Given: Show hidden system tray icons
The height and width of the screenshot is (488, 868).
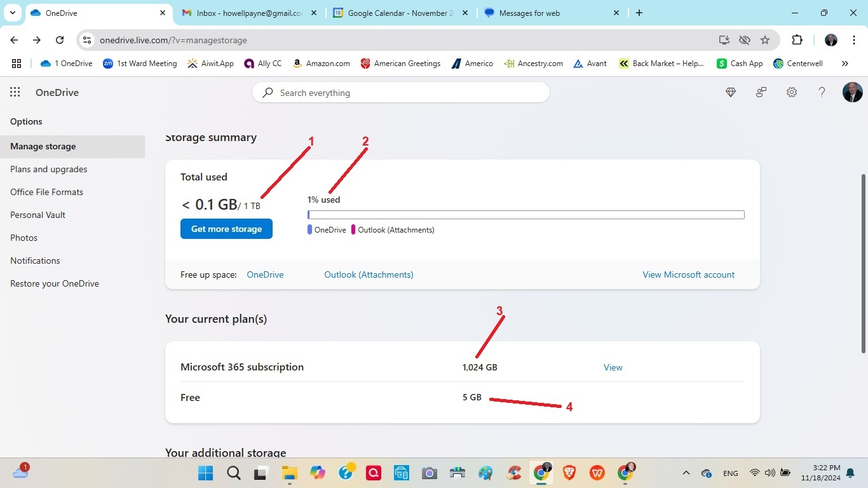Looking at the screenshot, I should click(686, 473).
